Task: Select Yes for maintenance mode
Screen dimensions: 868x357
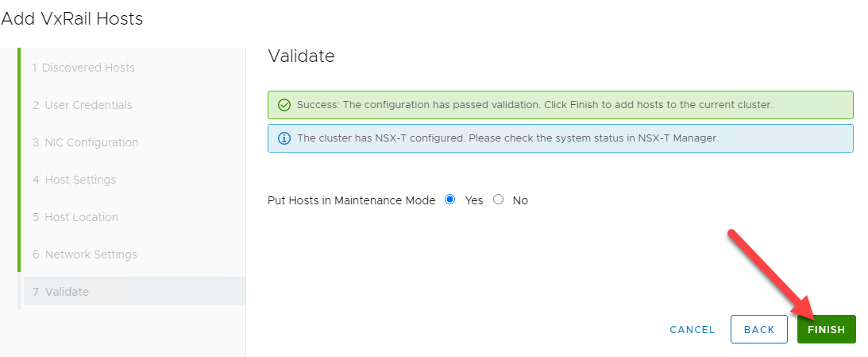Action: 450,200
